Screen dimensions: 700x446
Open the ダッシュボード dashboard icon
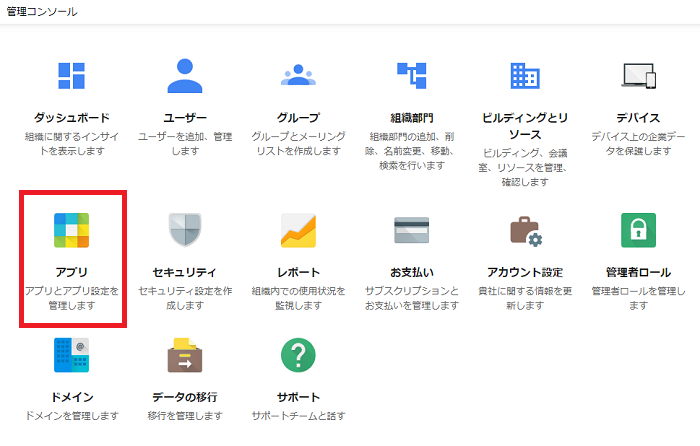71,76
